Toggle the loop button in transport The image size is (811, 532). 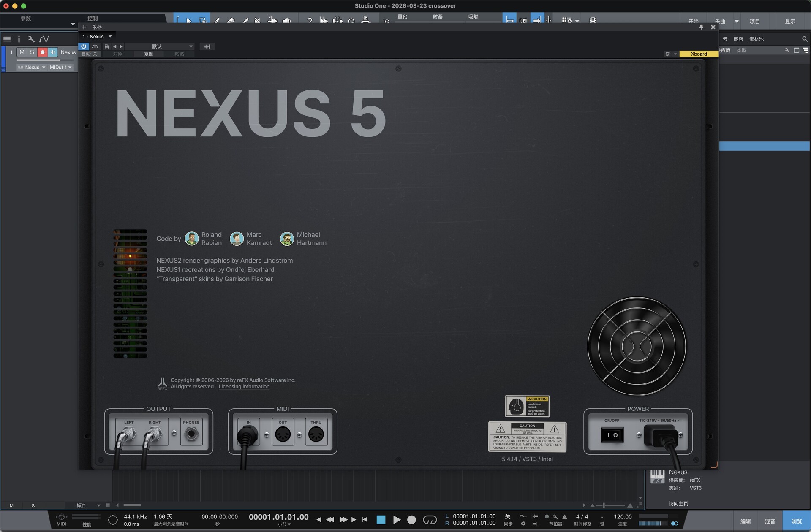430,520
